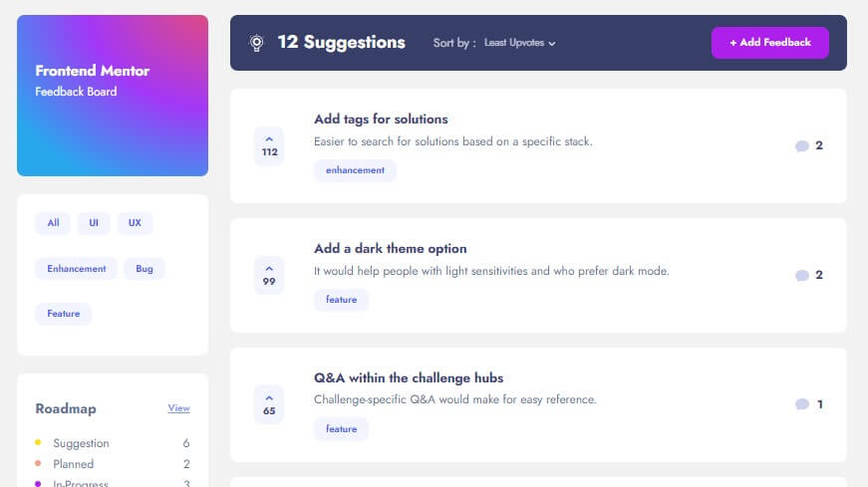Image resolution: width=868 pixels, height=487 pixels.
Task: Select the UX filter chip
Action: pyautogui.click(x=135, y=223)
